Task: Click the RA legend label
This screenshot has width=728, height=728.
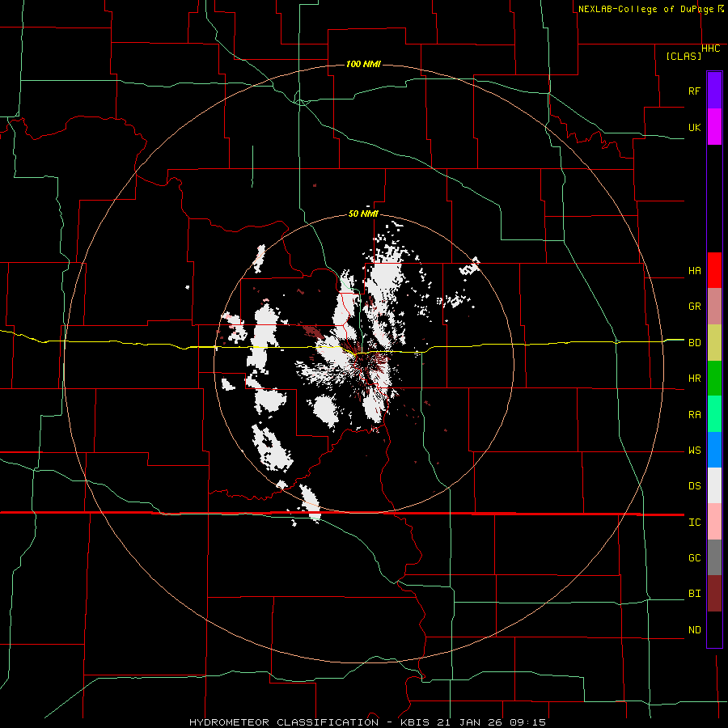Action: point(694,415)
